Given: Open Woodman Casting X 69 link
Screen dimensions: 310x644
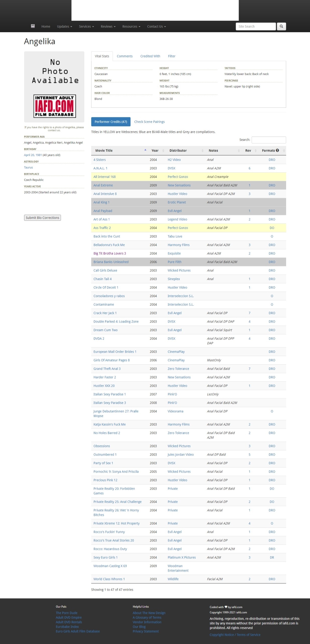Looking at the screenshot, I should pos(110,566).
